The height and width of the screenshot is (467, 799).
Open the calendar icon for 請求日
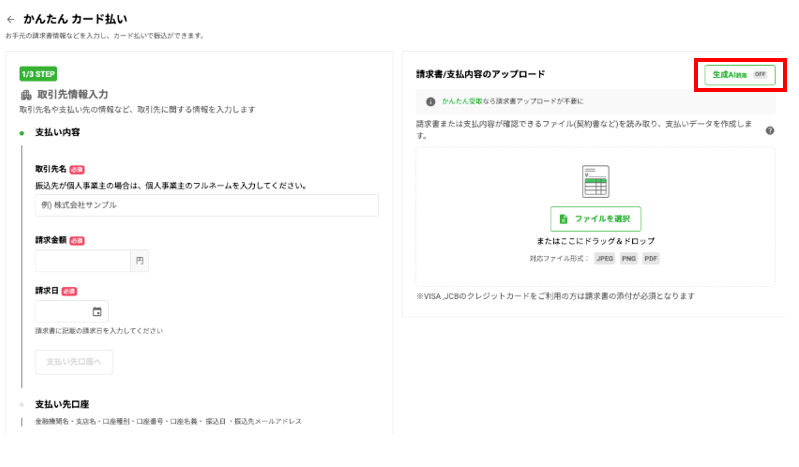click(x=97, y=312)
